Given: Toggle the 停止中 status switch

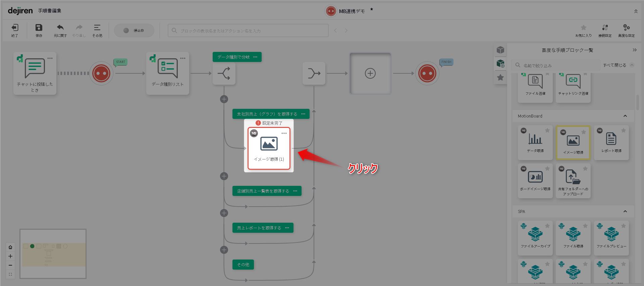Looking at the screenshot, I should 134,30.
